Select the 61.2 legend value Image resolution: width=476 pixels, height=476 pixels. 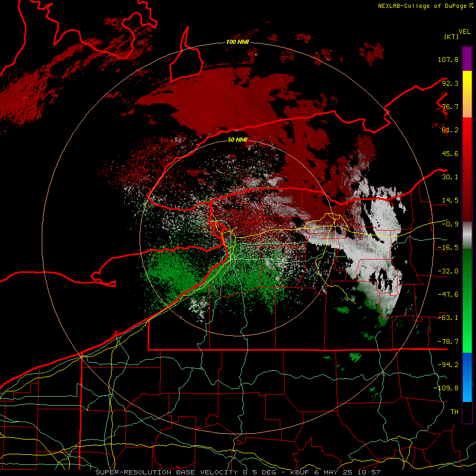coord(450,130)
